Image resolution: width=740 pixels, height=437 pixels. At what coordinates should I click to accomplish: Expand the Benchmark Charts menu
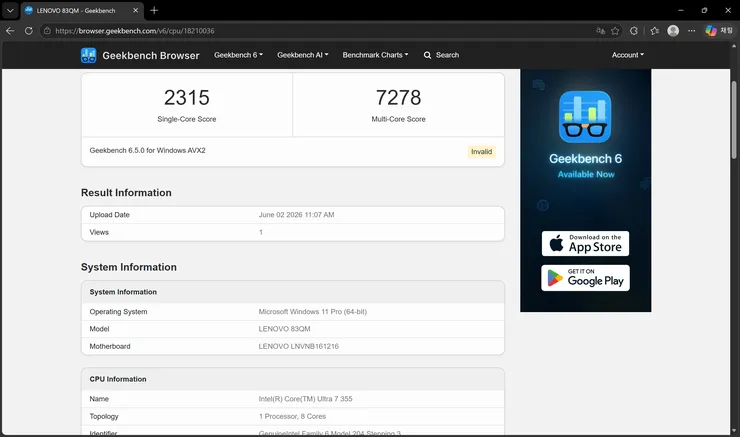coord(376,55)
